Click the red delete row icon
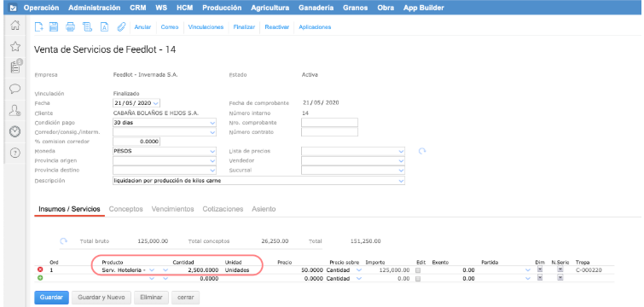 pos(40,270)
